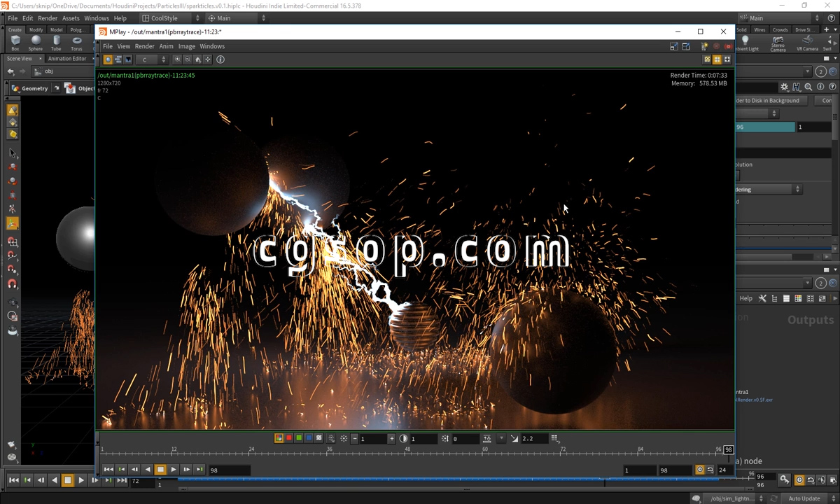Click the MPlay frames-per-second field 24
The image size is (840, 504).
click(724, 470)
